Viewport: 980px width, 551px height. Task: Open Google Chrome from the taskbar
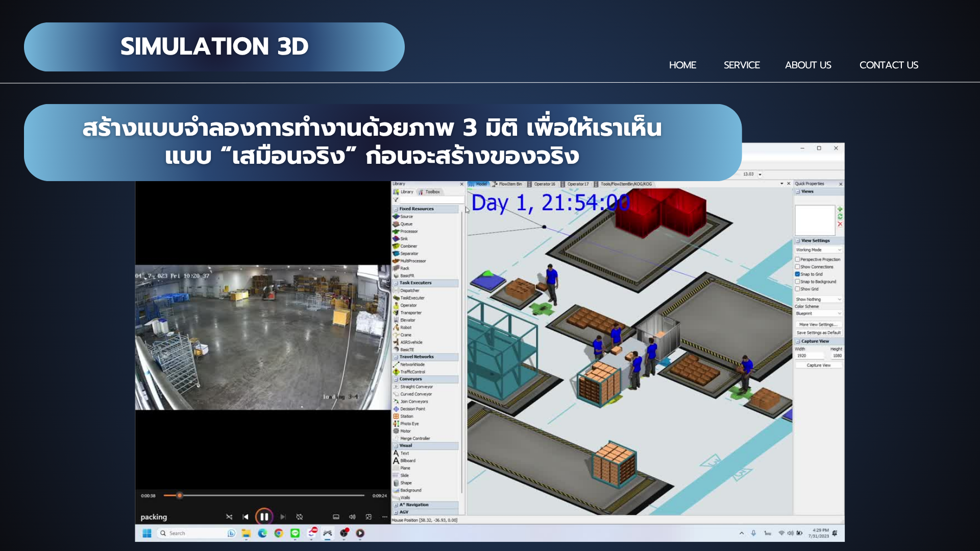(x=279, y=533)
